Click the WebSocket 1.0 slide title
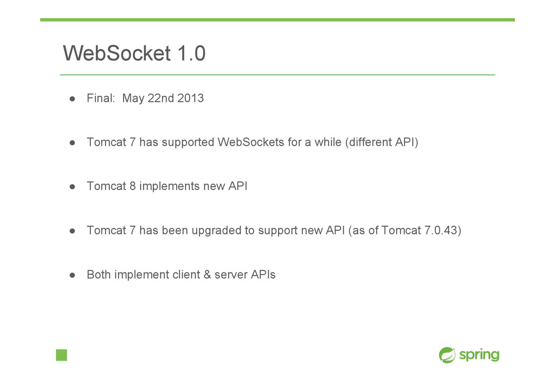 [x=134, y=54]
